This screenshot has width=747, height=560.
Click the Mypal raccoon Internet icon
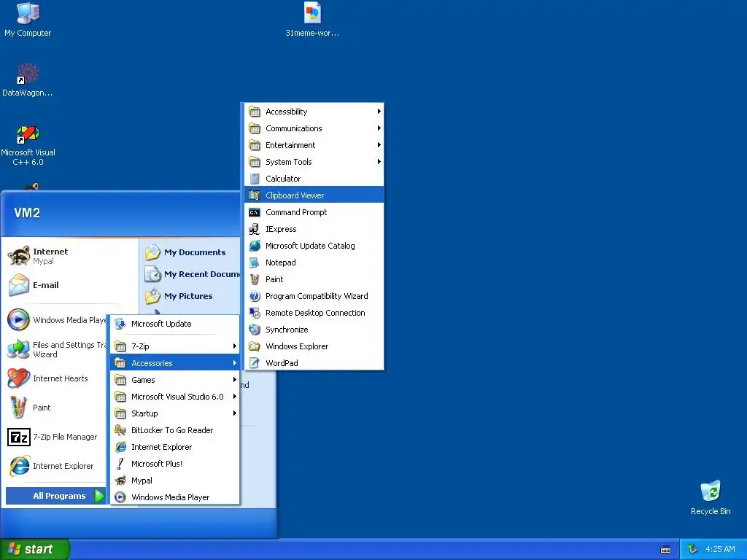point(19,256)
